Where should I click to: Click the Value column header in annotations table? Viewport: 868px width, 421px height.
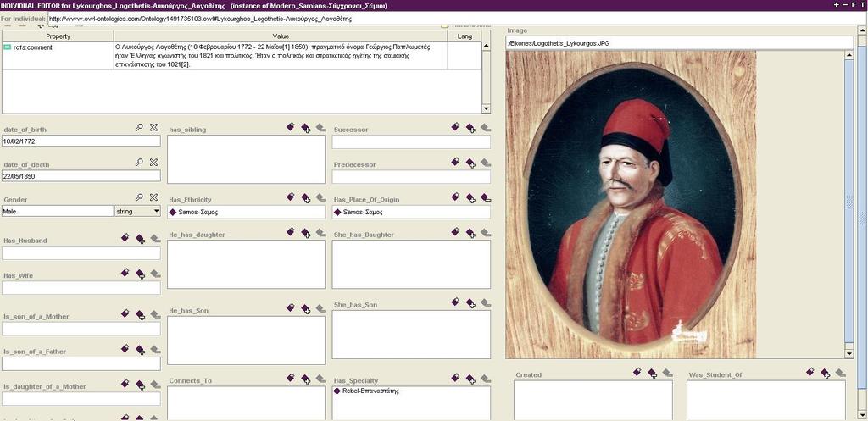tap(281, 36)
